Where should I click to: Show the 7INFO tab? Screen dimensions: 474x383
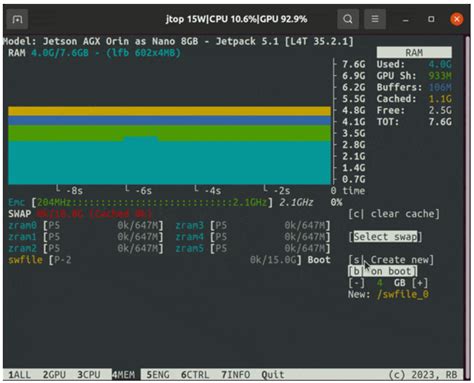click(x=236, y=375)
